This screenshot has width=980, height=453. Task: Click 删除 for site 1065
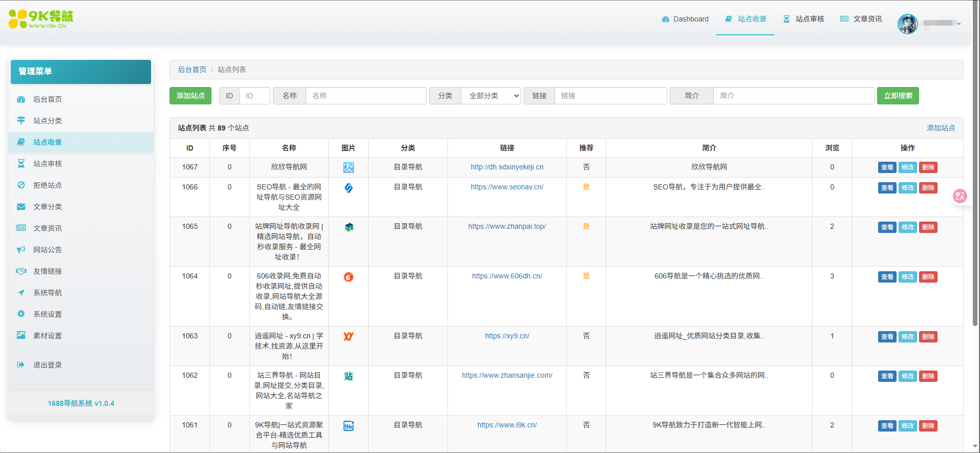928,227
